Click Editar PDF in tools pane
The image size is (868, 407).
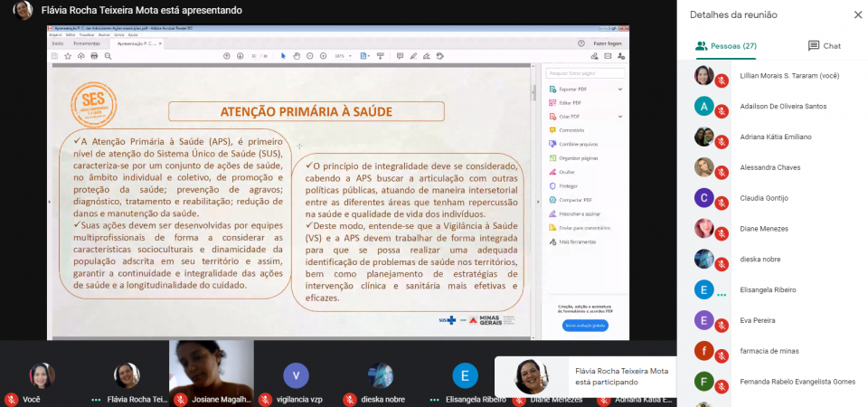(571, 103)
